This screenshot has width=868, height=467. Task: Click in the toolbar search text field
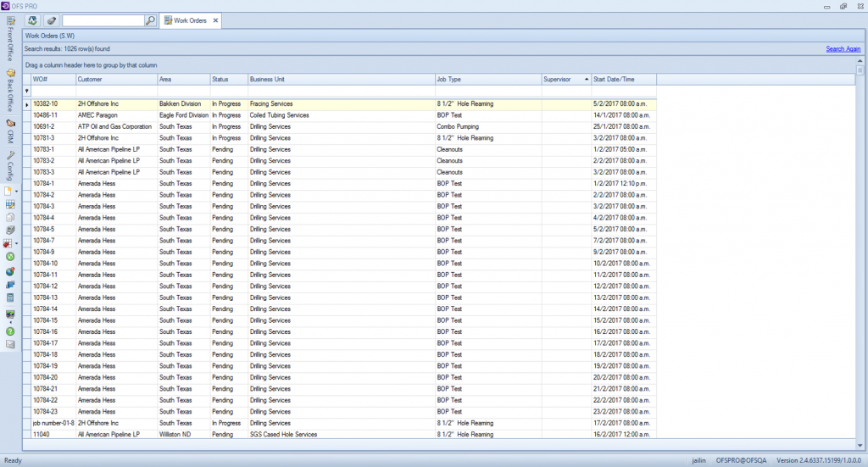tap(102, 19)
